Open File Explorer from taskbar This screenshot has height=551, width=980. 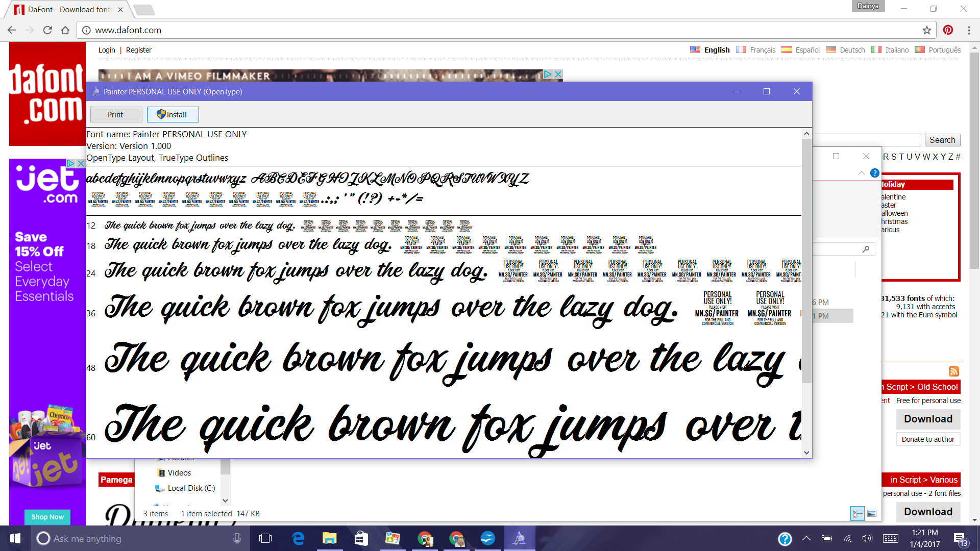(x=330, y=538)
